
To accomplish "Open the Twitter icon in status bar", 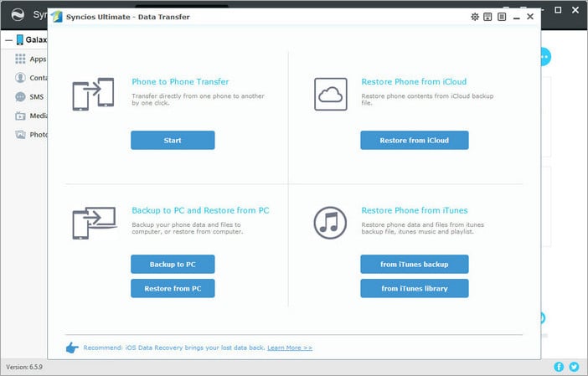I will click(x=574, y=367).
